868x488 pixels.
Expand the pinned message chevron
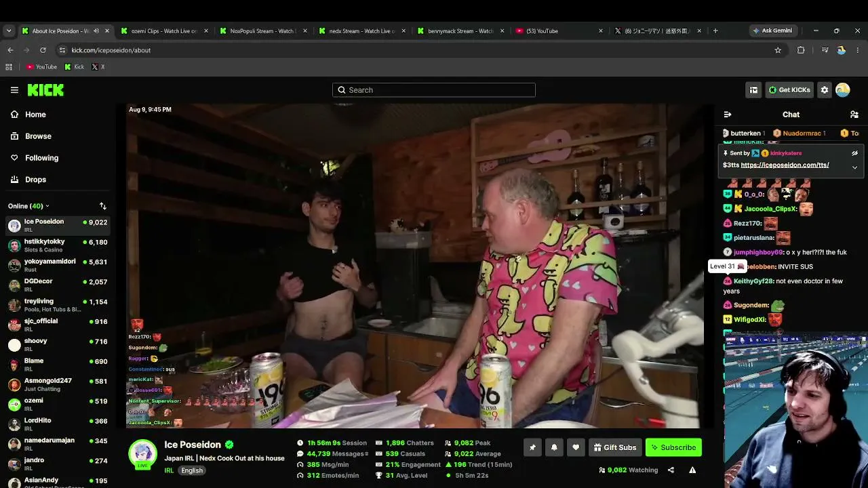point(854,167)
